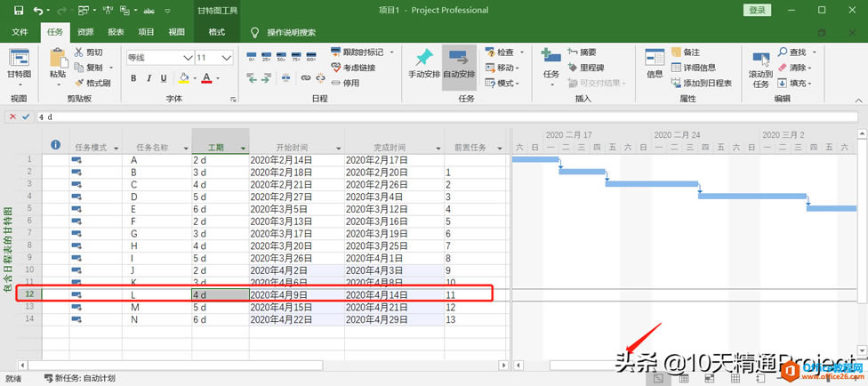
Task: Toggle Bold formatting
Action: 134,78
